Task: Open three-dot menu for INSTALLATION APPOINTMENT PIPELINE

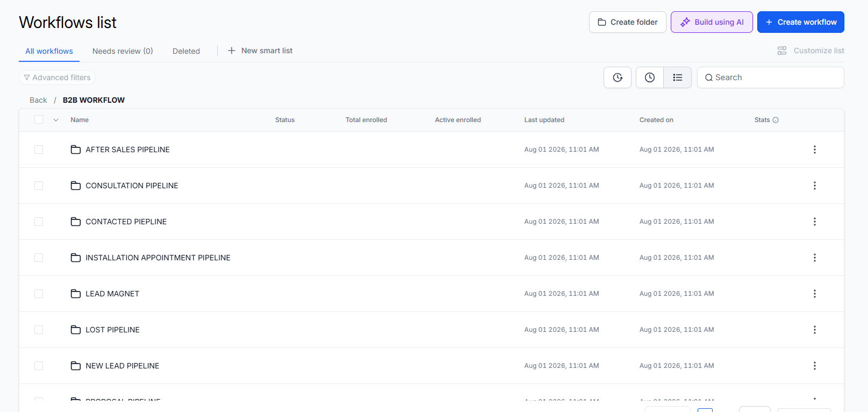Action: [x=814, y=258]
